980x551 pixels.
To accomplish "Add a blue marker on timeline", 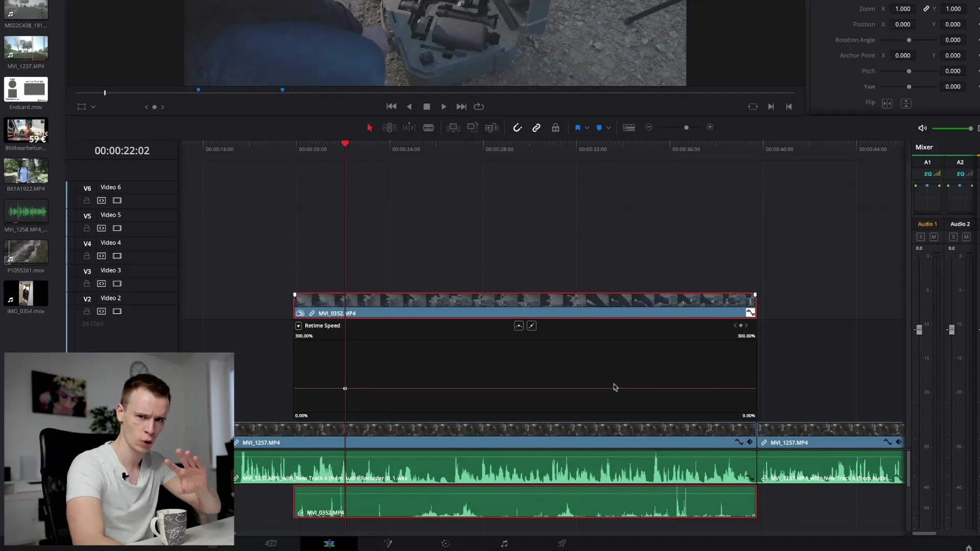I will point(599,128).
